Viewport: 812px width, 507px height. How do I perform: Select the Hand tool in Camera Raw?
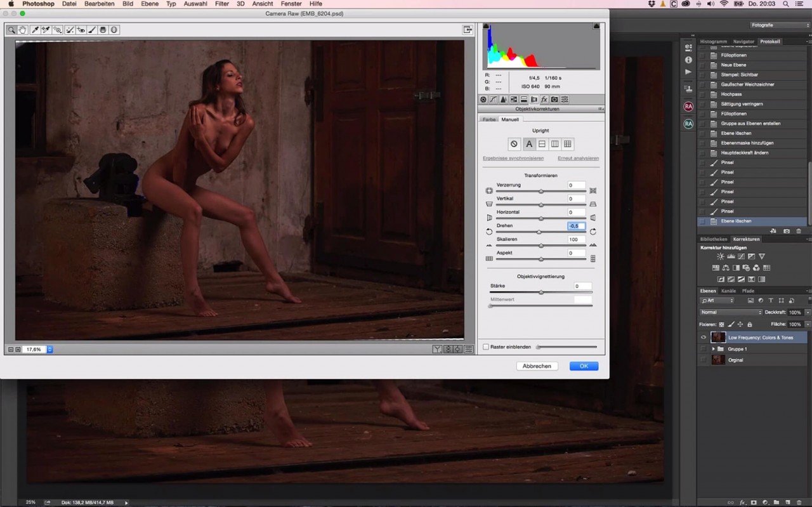(x=23, y=30)
